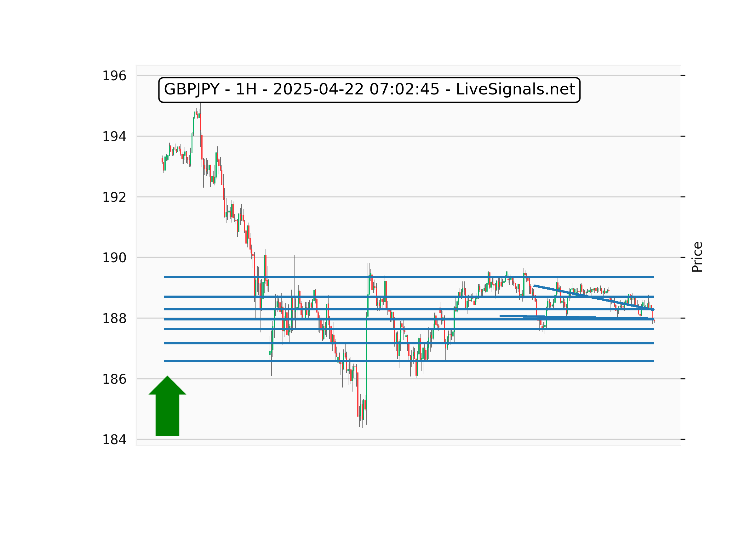
Task: Click the 196 price axis label
Action: click(114, 76)
